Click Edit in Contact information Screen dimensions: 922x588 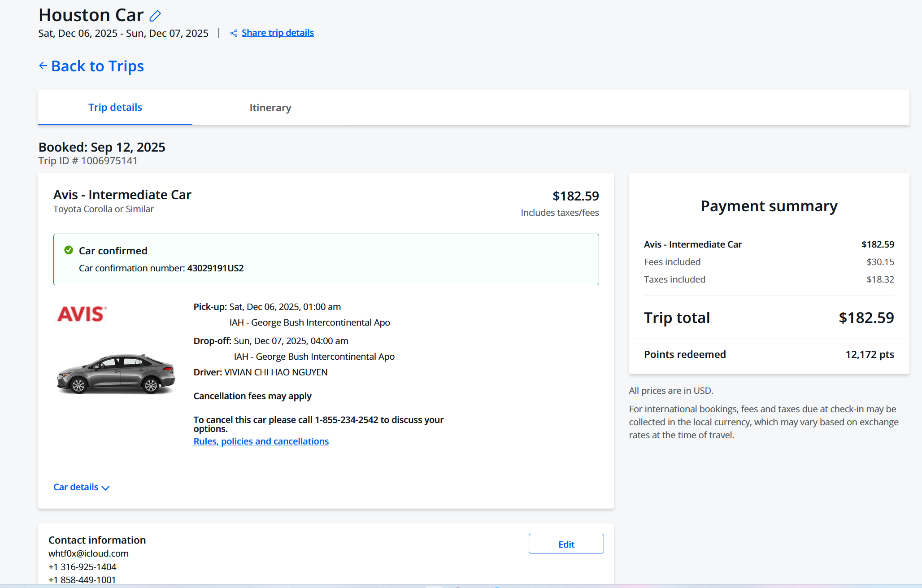(566, 544)
